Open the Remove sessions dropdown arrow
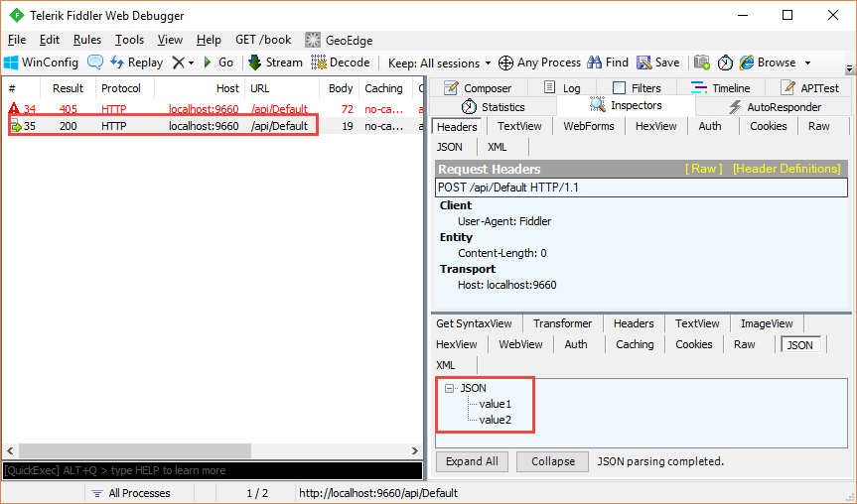The height and width of the screenshot is (504, 857). 191,63
